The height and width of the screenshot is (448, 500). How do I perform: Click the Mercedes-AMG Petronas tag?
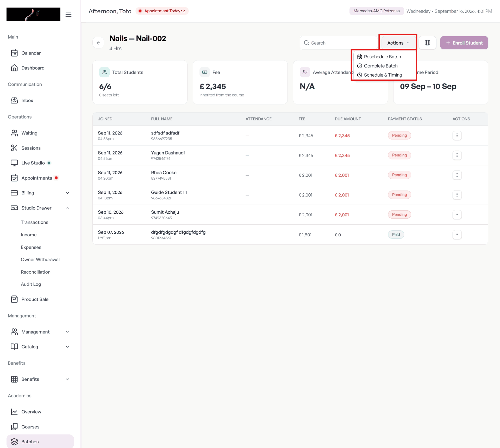376,11
